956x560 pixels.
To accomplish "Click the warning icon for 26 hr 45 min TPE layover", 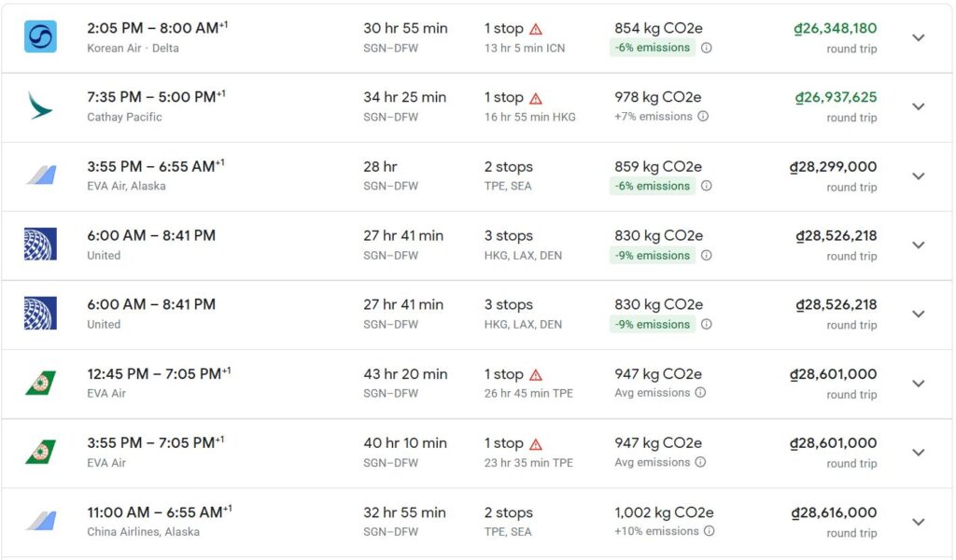I will click(536, 374).
